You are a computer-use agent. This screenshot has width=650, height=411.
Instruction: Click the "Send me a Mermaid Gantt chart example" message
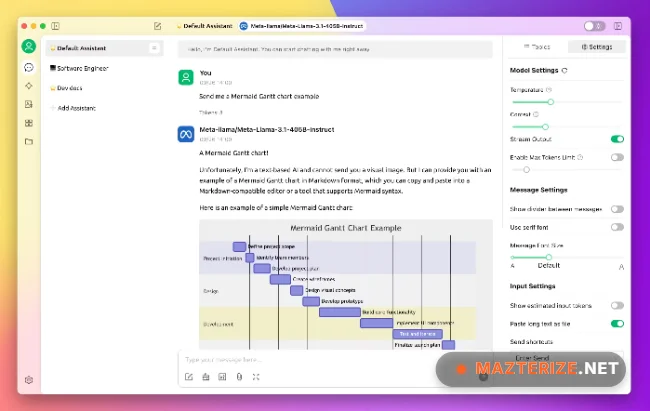(259, 96)
